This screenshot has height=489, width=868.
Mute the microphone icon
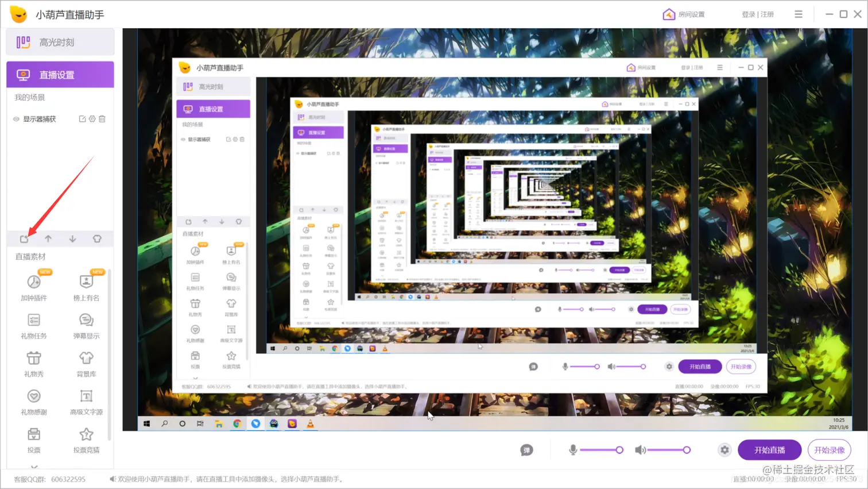coord(572,450)
